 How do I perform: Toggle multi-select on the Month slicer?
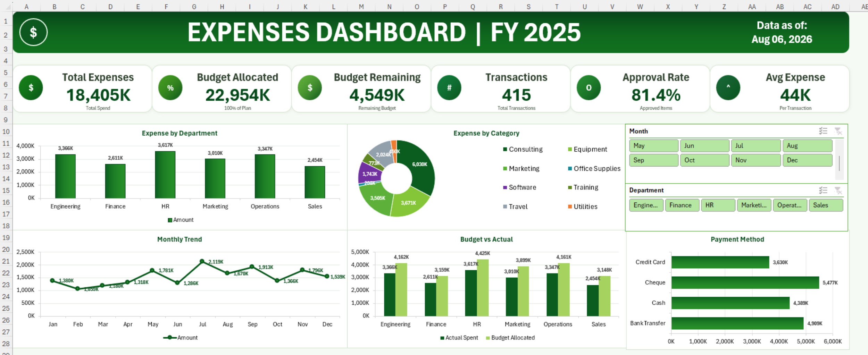pyautogui.click(x=823, y=131)
